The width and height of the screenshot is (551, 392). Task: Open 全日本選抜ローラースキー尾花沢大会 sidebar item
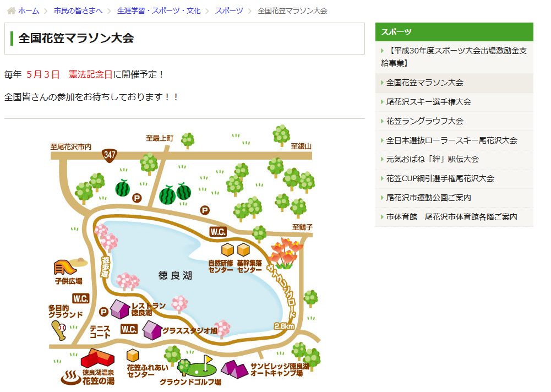point(454,140)
